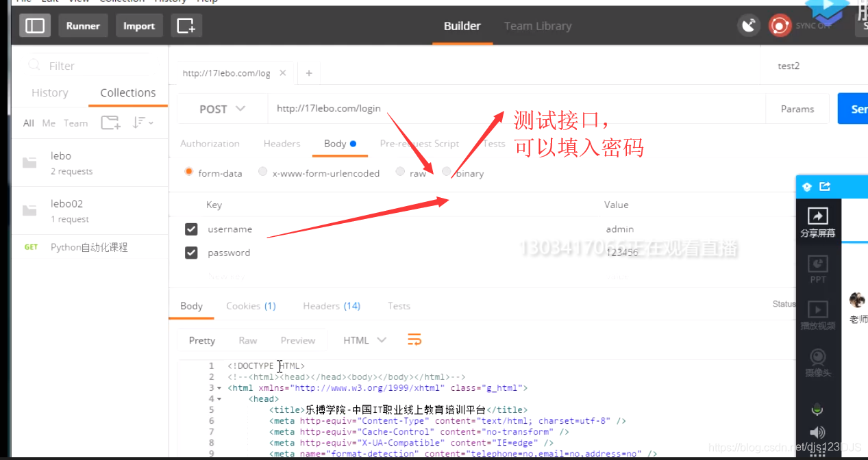
Task: Collapse line 3 html tag fold
Action: pos(219,388)
